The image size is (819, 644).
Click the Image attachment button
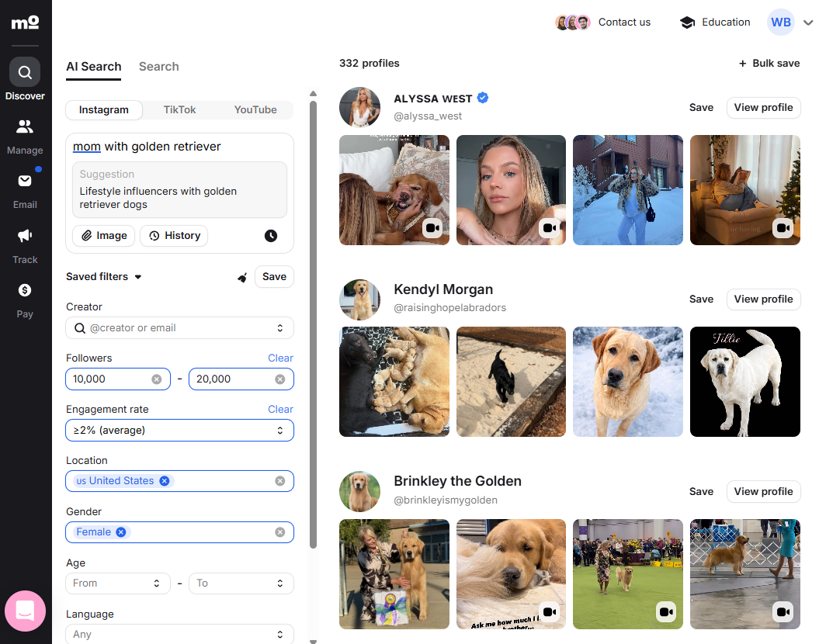coord(104,236)
